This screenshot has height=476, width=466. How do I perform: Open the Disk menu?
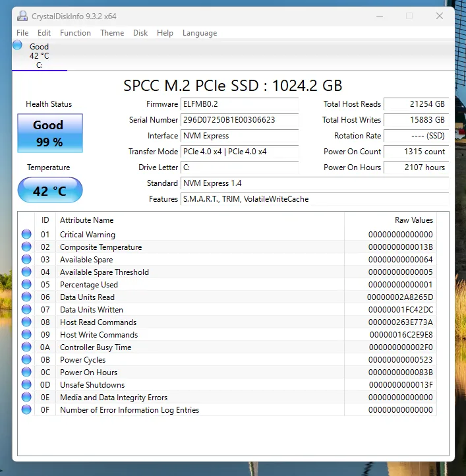tap(140, 33)
